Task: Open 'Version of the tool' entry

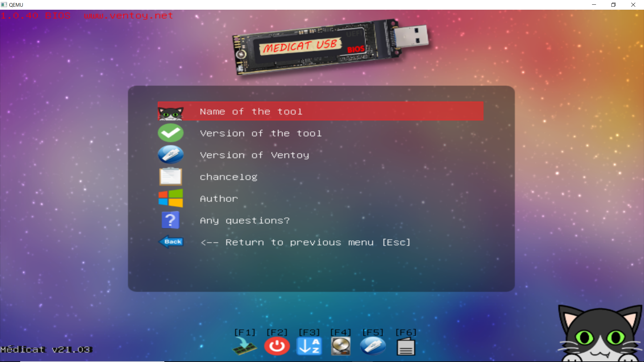Action: (320, 133)
